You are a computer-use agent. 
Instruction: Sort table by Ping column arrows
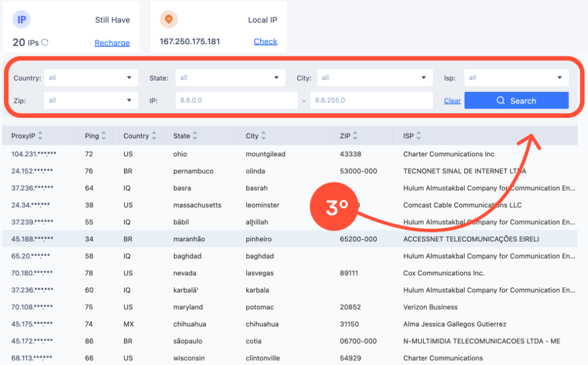pyautogui.click(x=103, y=136)
